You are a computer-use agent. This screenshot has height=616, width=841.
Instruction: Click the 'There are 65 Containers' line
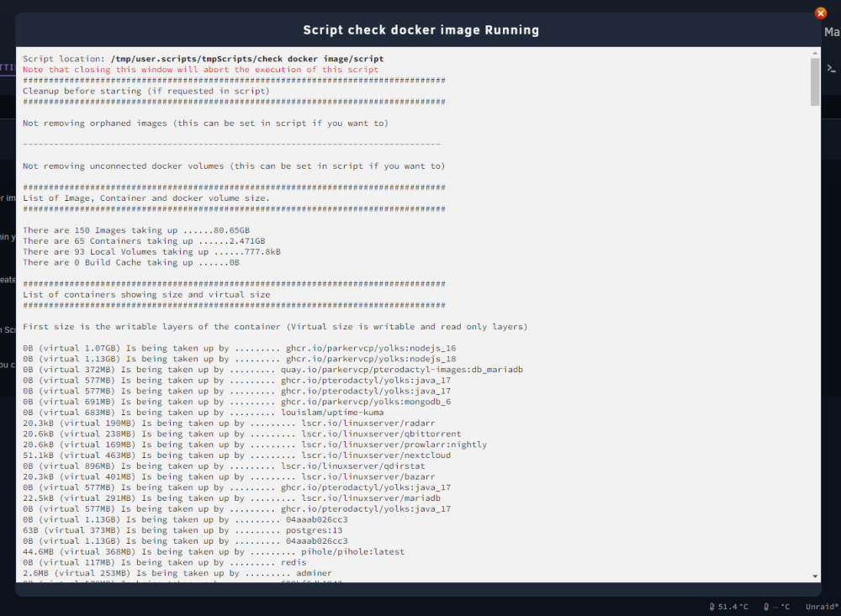[144, 241]
